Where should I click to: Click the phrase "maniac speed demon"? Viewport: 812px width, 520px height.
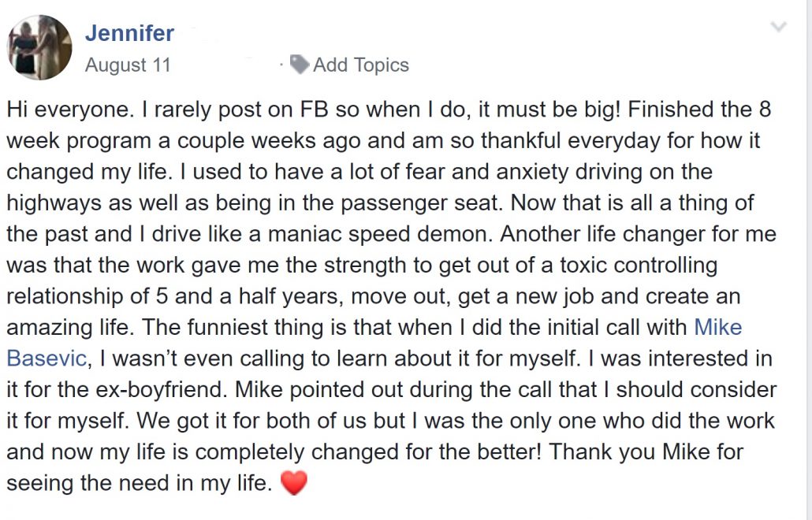(378, 234)
